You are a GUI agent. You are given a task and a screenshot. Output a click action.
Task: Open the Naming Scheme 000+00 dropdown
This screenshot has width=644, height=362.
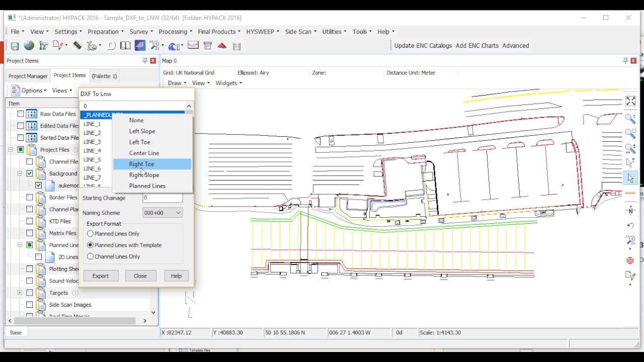pyautogui.click(x=162, y=213)
